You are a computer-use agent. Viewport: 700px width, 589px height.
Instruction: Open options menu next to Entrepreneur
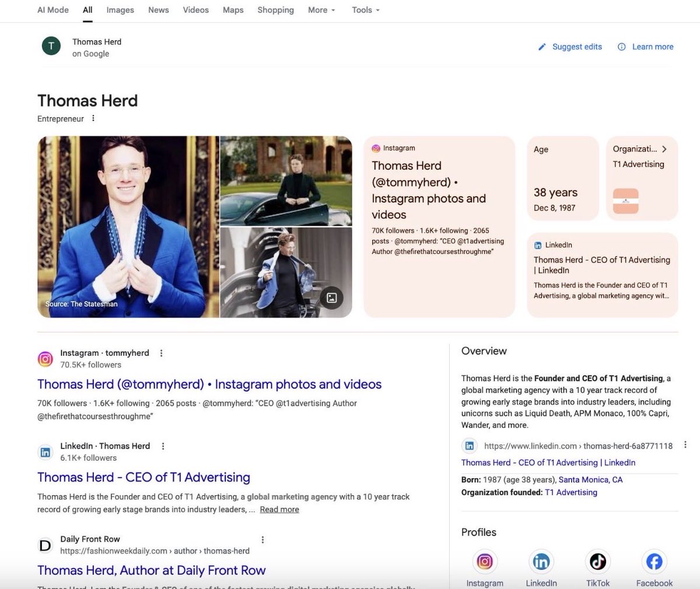(93, 118)
